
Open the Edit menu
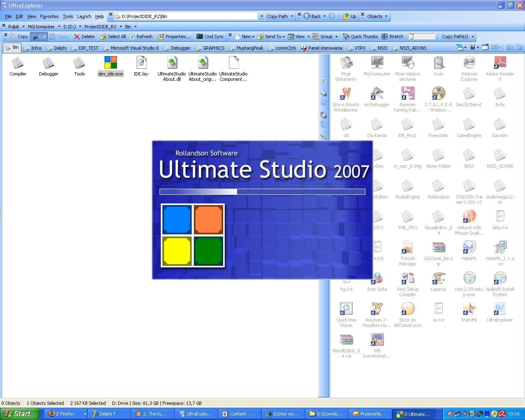pos(19,16)
